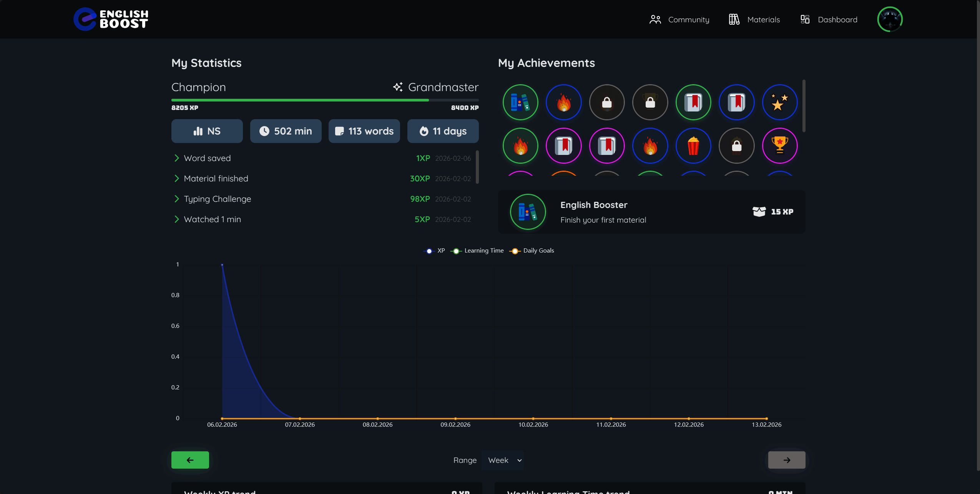Click the English Boost logo
The height and width of the screenshot is (494, 980).
pos(111,19)
